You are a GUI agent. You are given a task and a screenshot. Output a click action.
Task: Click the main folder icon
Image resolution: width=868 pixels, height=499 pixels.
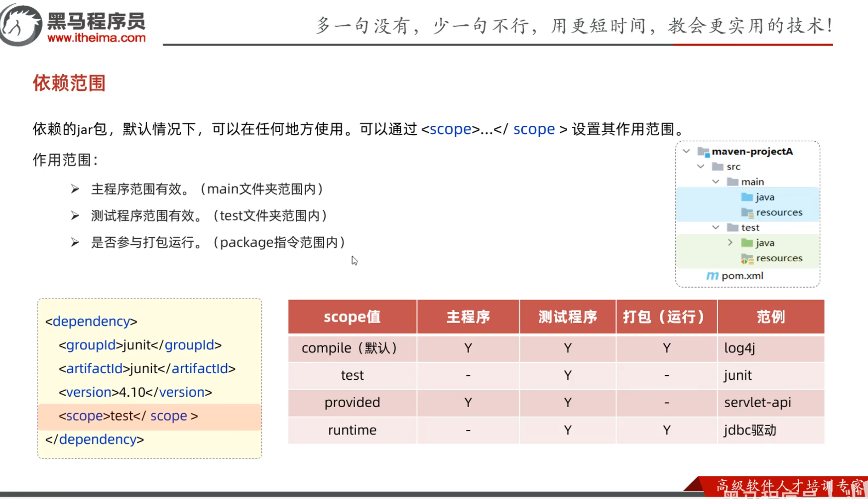[733, 182]
